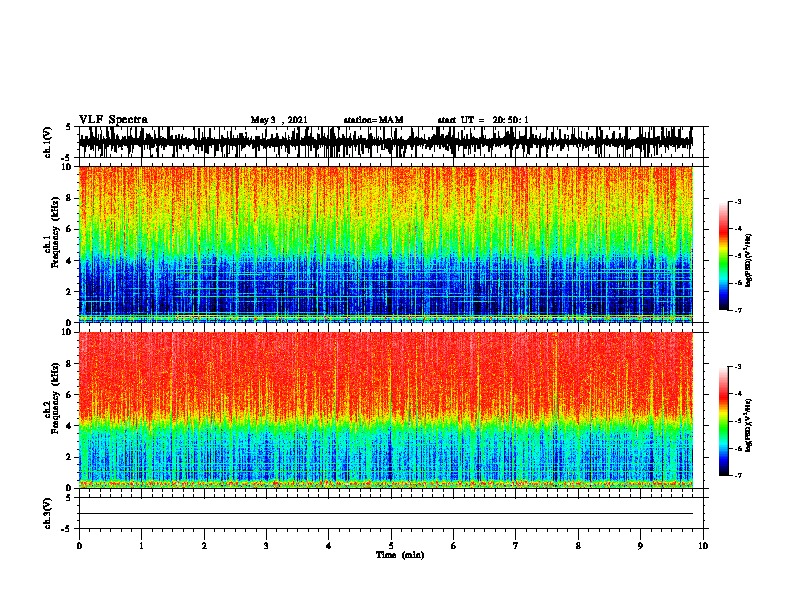This screenshot has width=792, height=612.
Task: Click the ch.2 "Frequency (kHz)" axis label
Action: click(x=55, y=398)
